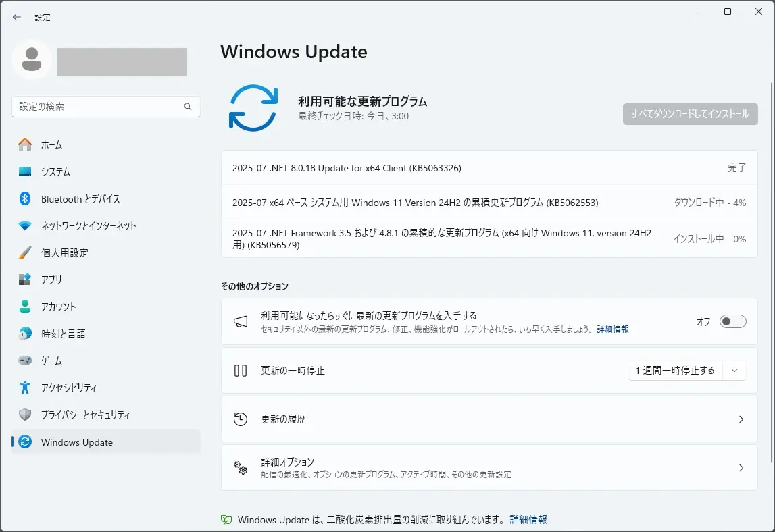The height and width of the screenshot is (532, 775).
Task: Click the 利用可能な更新プログラム heading
Action: (362, 101)
